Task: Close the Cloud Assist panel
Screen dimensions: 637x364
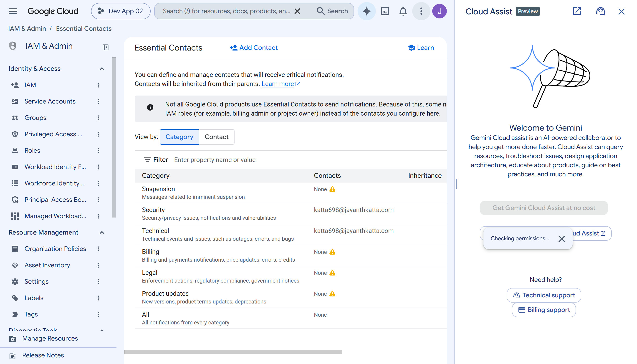Action: (621, 12)
